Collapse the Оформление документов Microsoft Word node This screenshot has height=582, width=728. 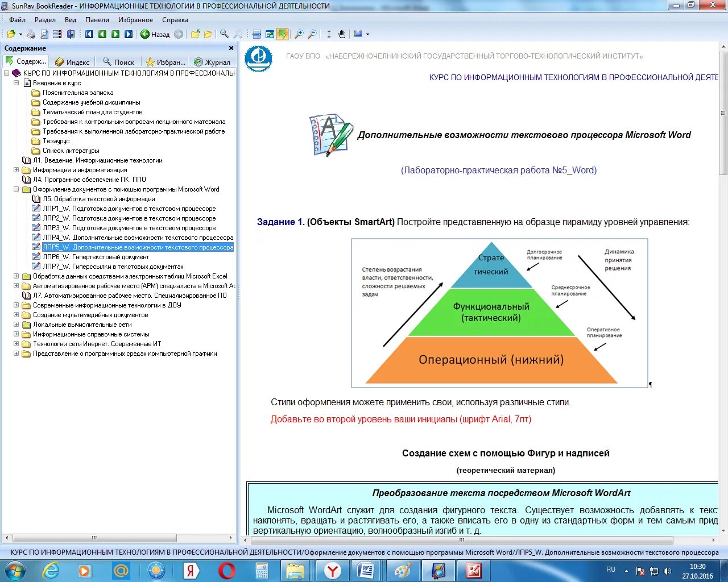tap(16, 189)
